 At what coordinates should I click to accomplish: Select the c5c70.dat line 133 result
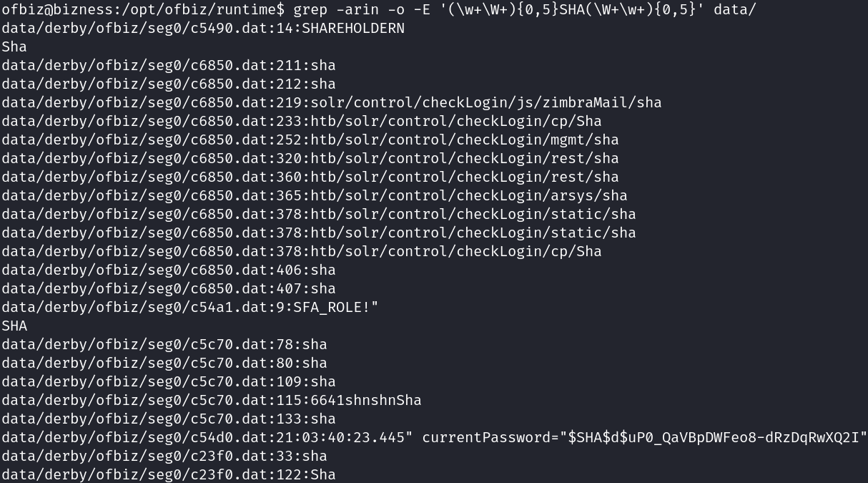click(x=168, y=419)
